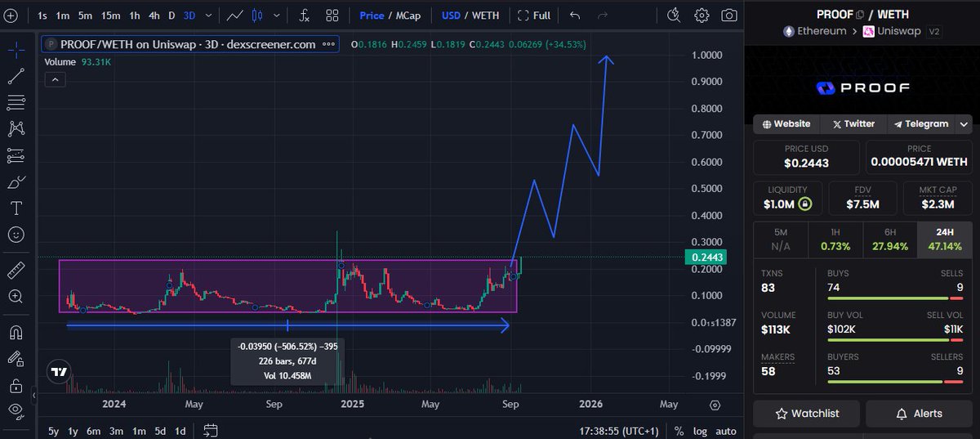Image resolution: width=980 pixels, height=439 pixels.
Task: Select the 1s timeframe
Action: coord(42,15)
